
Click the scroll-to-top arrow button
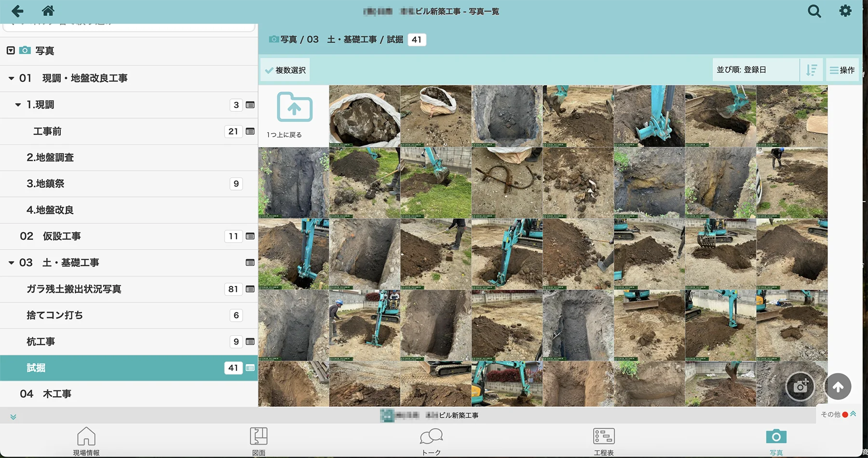pos(838,386)
